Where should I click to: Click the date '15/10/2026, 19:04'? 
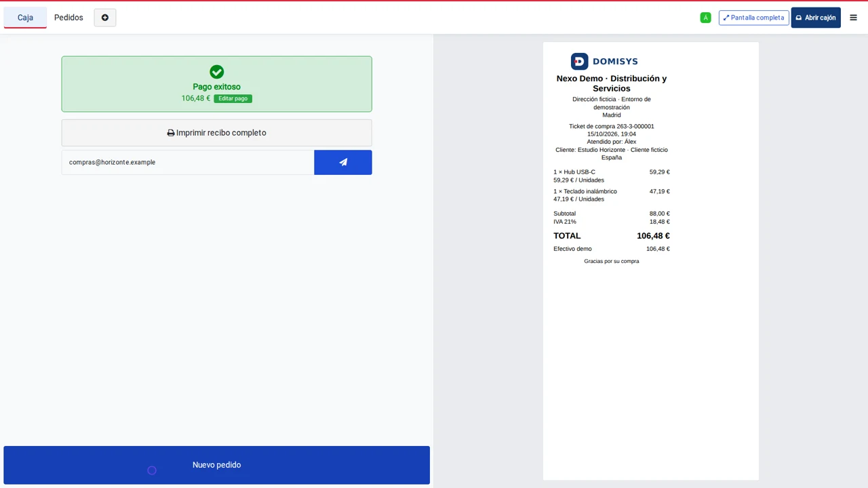point(612,134)
